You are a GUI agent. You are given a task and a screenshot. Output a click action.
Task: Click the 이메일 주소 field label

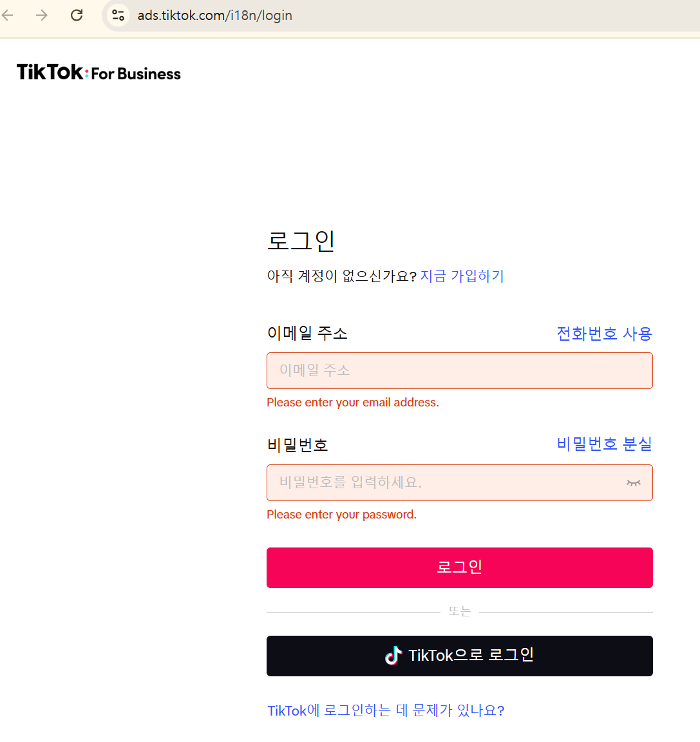coord(307,333)
